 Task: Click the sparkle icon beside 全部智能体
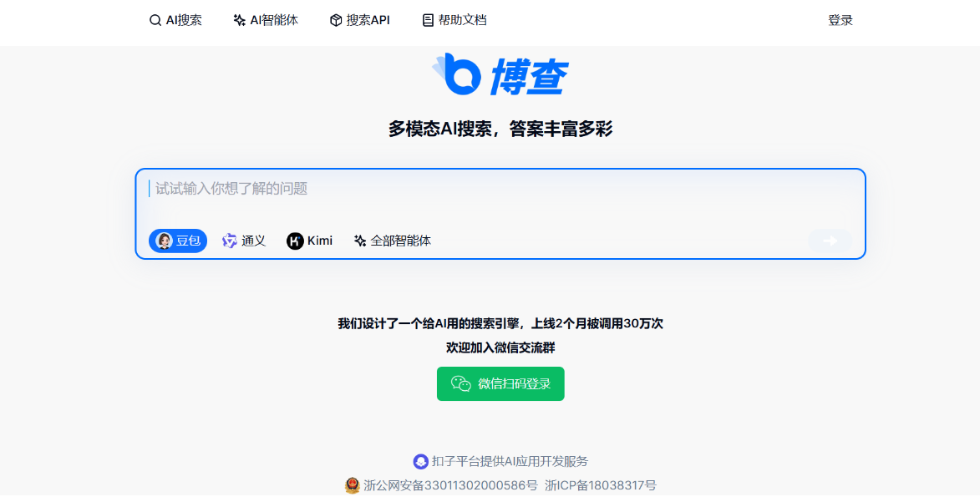[x=360, y=241]
